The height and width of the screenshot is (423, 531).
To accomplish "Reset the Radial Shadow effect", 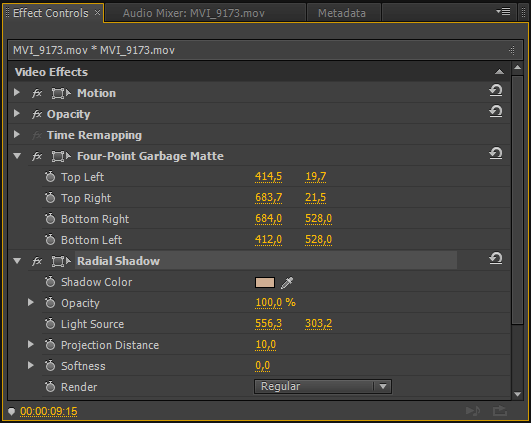I will click(x=495, y=258).
